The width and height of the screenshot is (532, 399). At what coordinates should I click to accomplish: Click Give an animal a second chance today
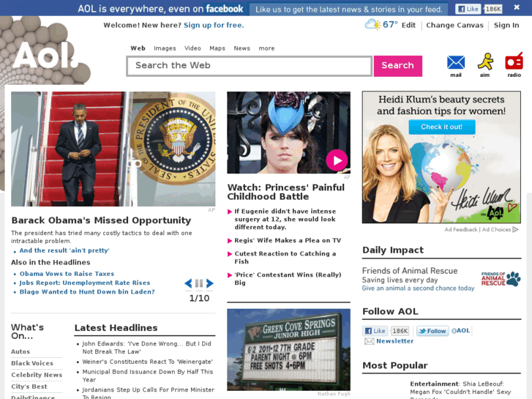pos(418,288)
